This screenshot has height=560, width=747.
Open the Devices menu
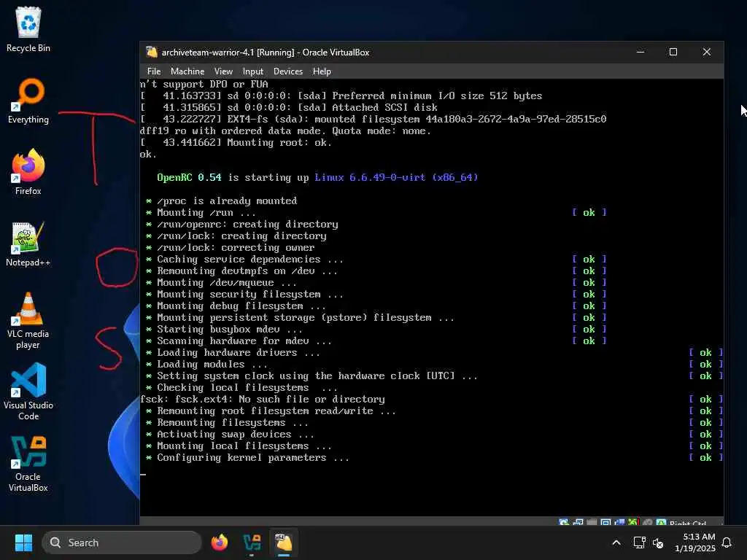(x=287, y=71)
